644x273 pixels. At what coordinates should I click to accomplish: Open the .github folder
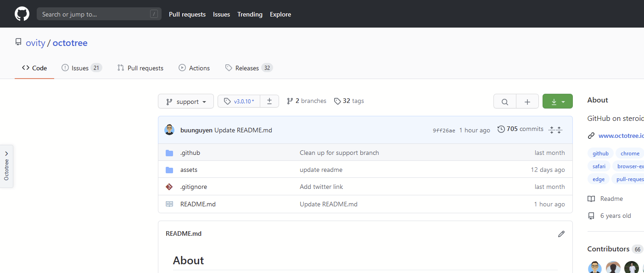pyautogui.click(x=190, y=153)
